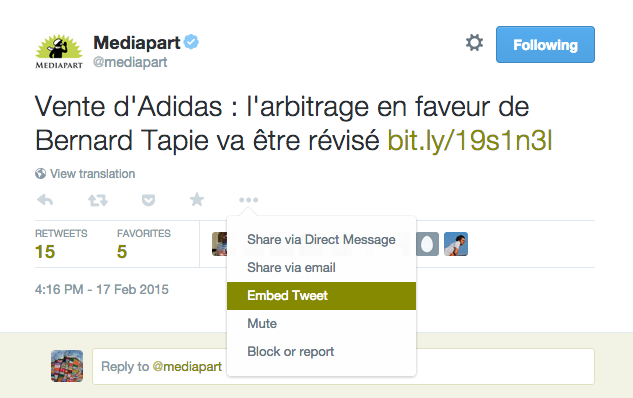Collapse the three-dots more menu
This screenshot has width=633, height=398.
248,200
